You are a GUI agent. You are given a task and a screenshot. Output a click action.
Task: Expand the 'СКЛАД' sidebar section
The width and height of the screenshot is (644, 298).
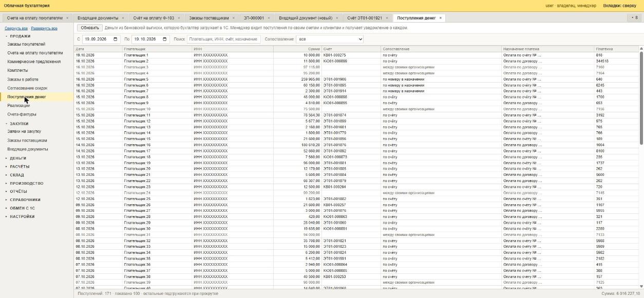[x=16, y=175]
